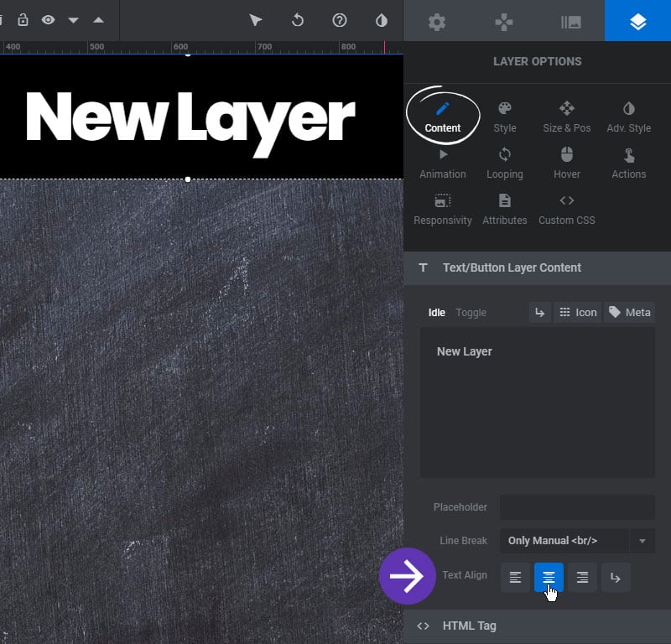Open the Custom CSS options

click(567, 210)
